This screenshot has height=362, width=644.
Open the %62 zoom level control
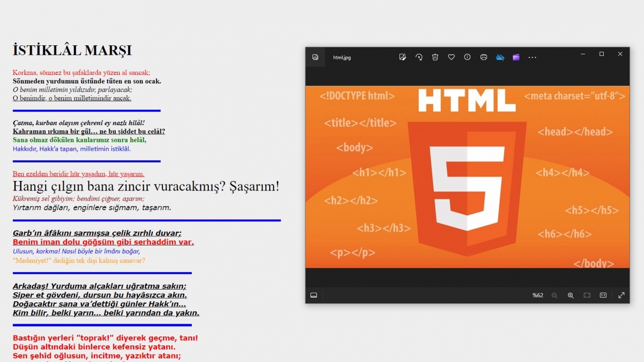click(538, 295)
